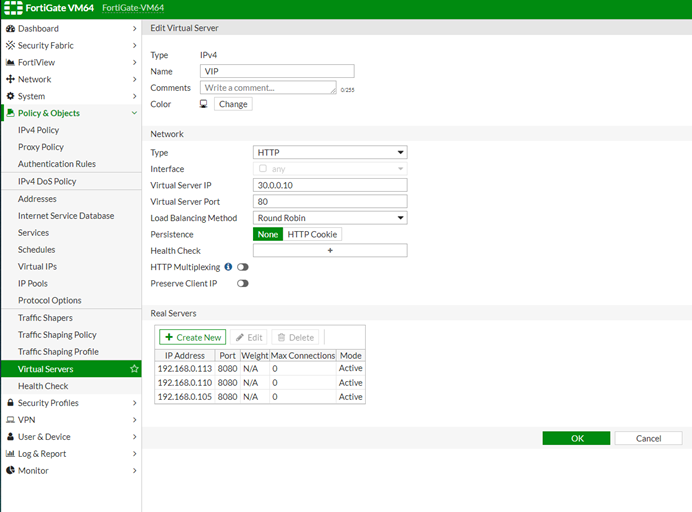
Task: Go to Virtual IPs menu item
Action: (36, 267)
